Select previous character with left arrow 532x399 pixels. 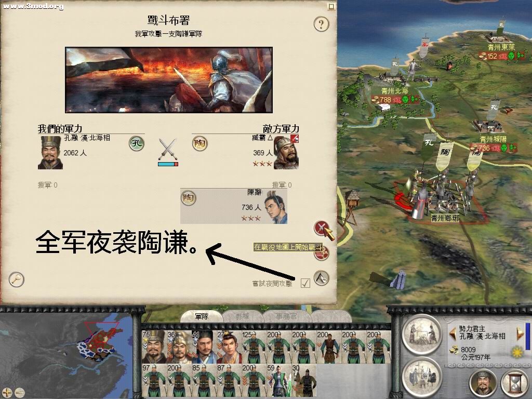click(453, 334)
